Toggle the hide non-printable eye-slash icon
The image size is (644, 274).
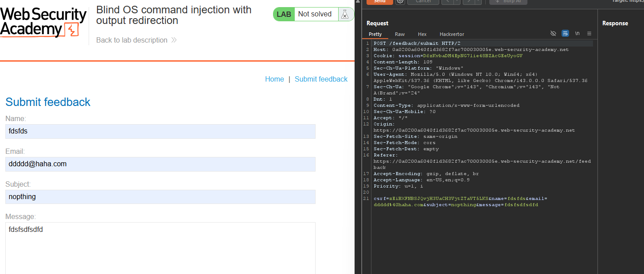tap(553, 34)
